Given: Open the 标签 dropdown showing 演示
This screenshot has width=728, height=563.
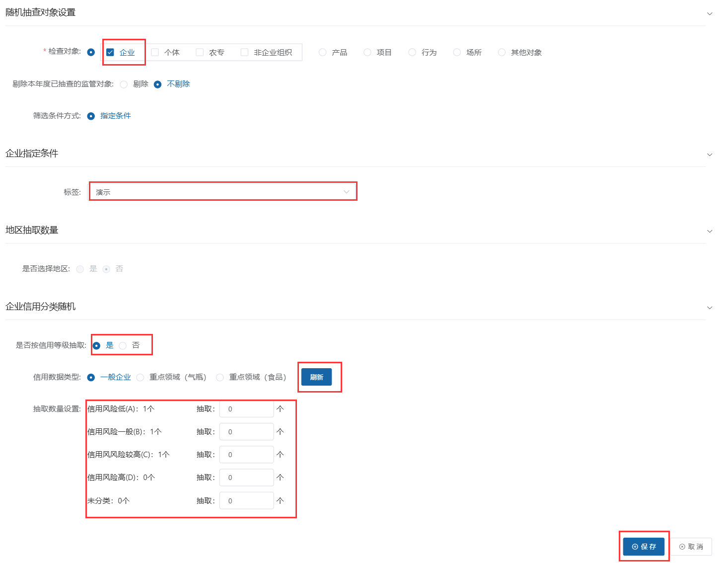Looking at the screenshot, I should (x=222, y=192).
